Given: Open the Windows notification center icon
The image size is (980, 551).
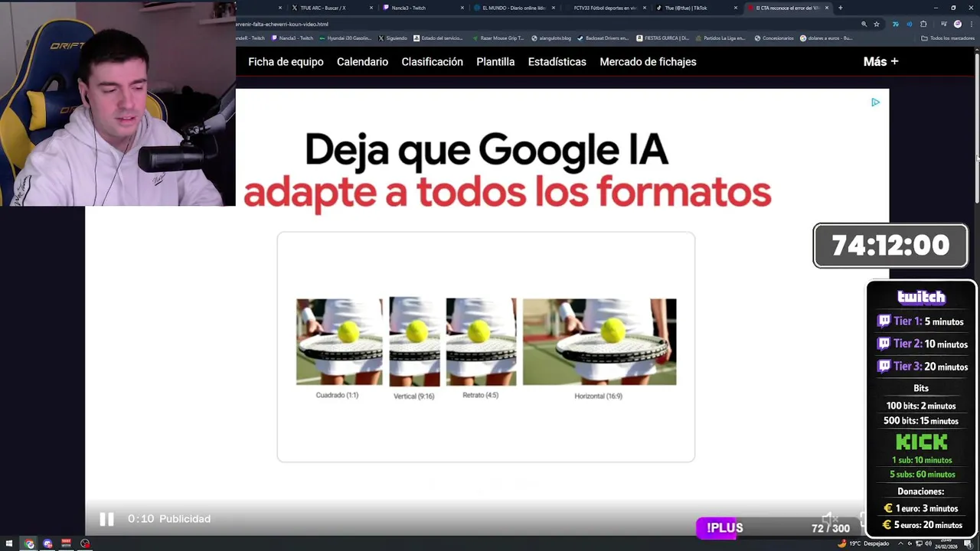Looking at the screenshot, I should click(969, 543).
